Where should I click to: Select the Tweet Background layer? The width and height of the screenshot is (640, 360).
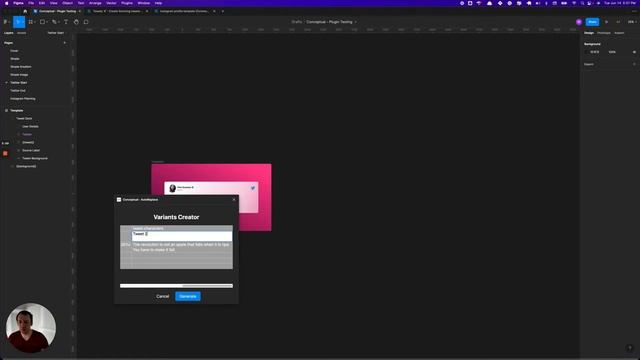35,158
